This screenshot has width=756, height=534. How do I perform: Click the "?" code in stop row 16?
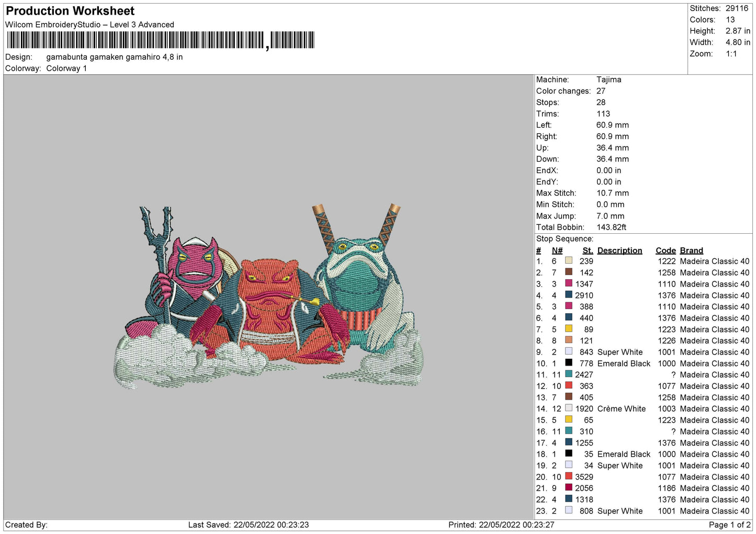pyautogui.click(x=674, y=431)
